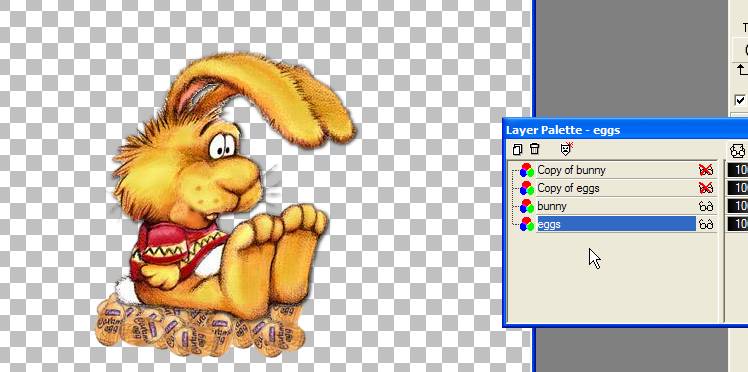Select the Copy of bunny layer name

coord(571,170)
